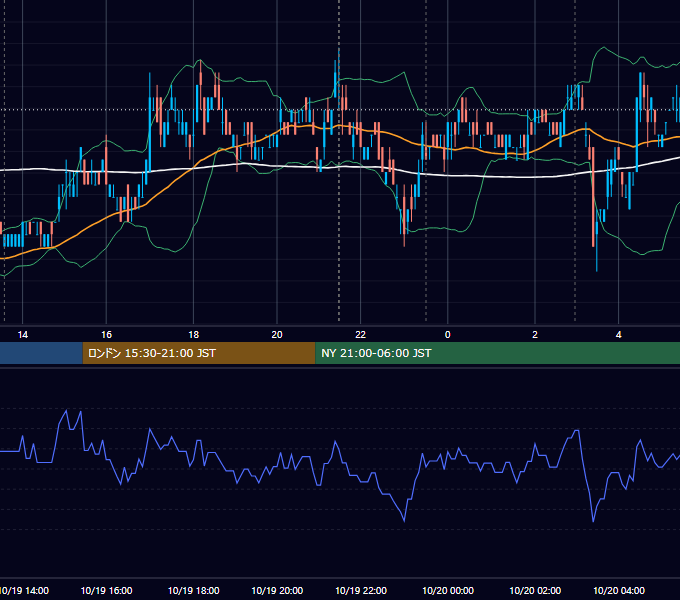680x600 pixels.
Task: Click the 10/20 04:00 time label
Action: coord(619,590)
